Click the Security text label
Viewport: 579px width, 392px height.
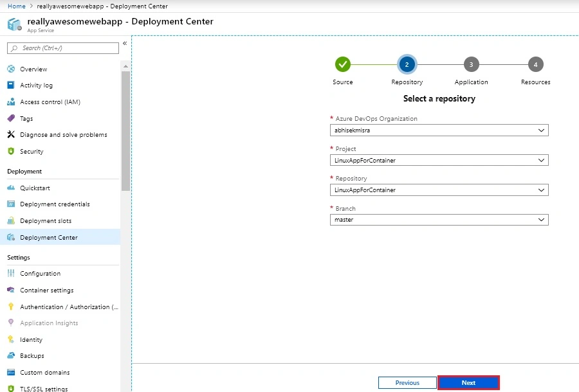point(32,151)
